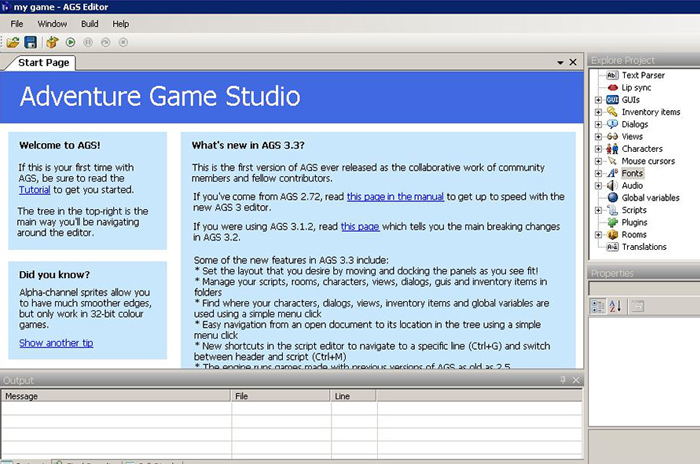Viewport: 700px width, 464px height.
Task: Click the globe icon for Global variables
Action: click(612, 197)
